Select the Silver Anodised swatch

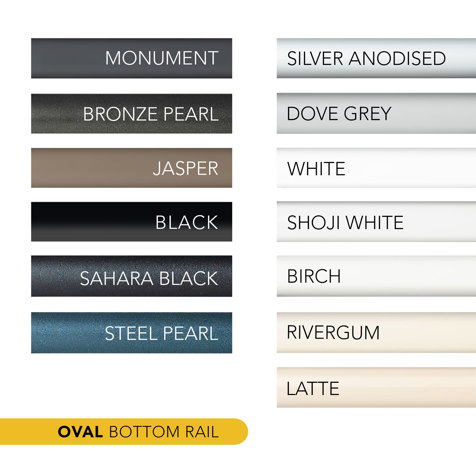tap(376, 58)
